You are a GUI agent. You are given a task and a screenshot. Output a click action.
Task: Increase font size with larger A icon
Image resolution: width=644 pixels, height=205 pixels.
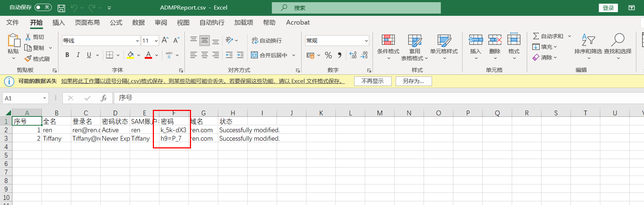click(x=165, y=40)
